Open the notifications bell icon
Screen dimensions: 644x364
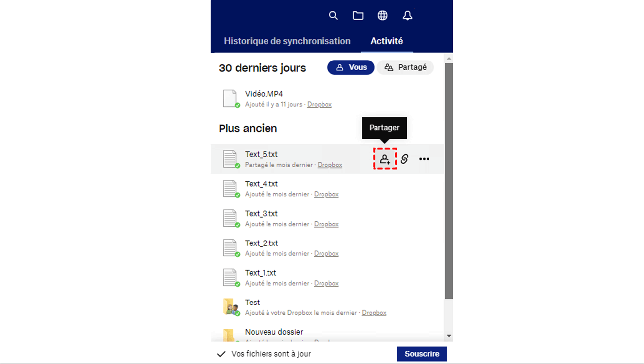[407, 16]
